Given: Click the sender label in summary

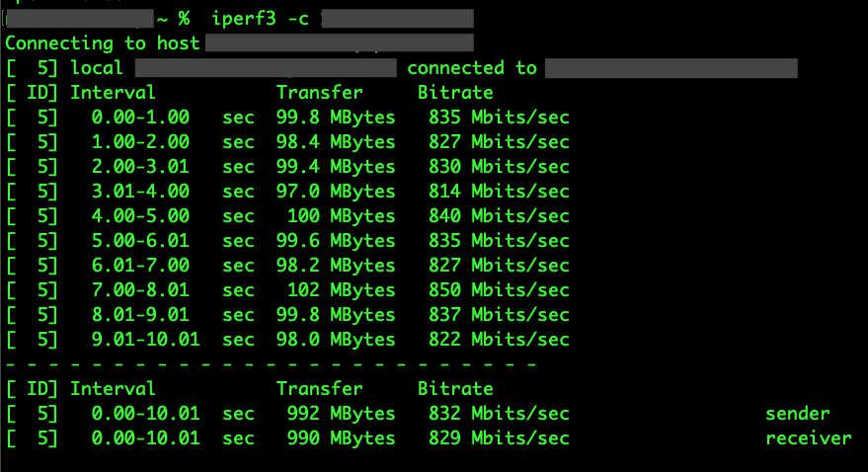Looking at the screenshot, I should coord(797,414).
